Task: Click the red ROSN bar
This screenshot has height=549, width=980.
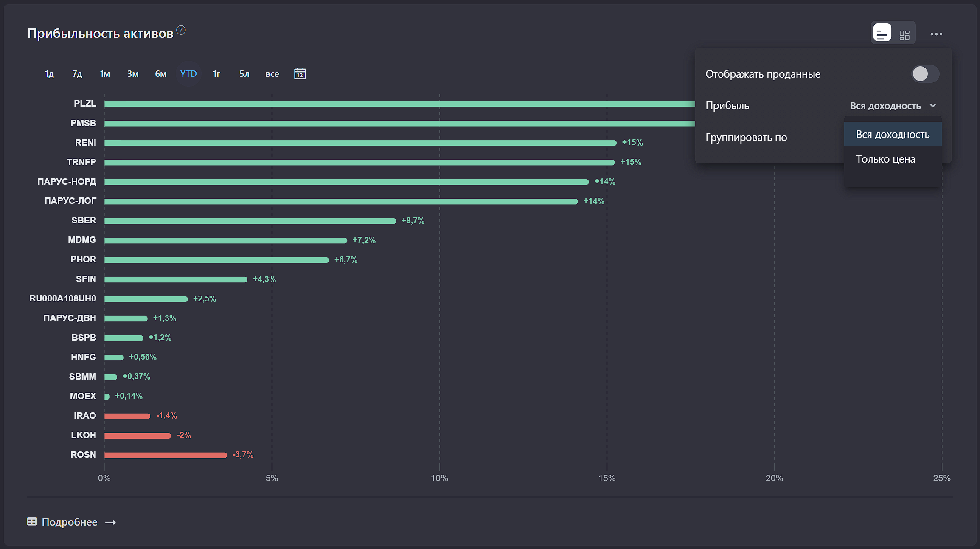Action: (x=166, y=455)
